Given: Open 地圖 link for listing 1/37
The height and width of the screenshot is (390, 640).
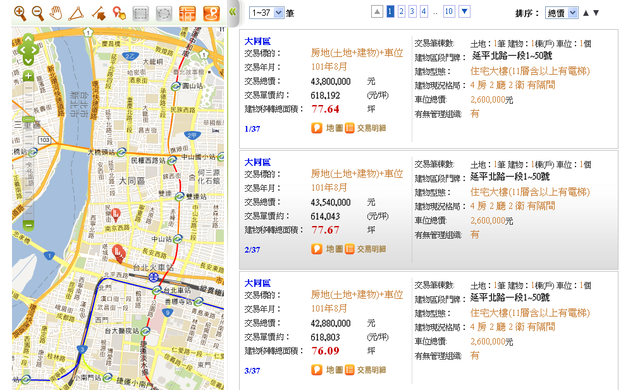Looking at the screenshot, I should coord(334,128).
